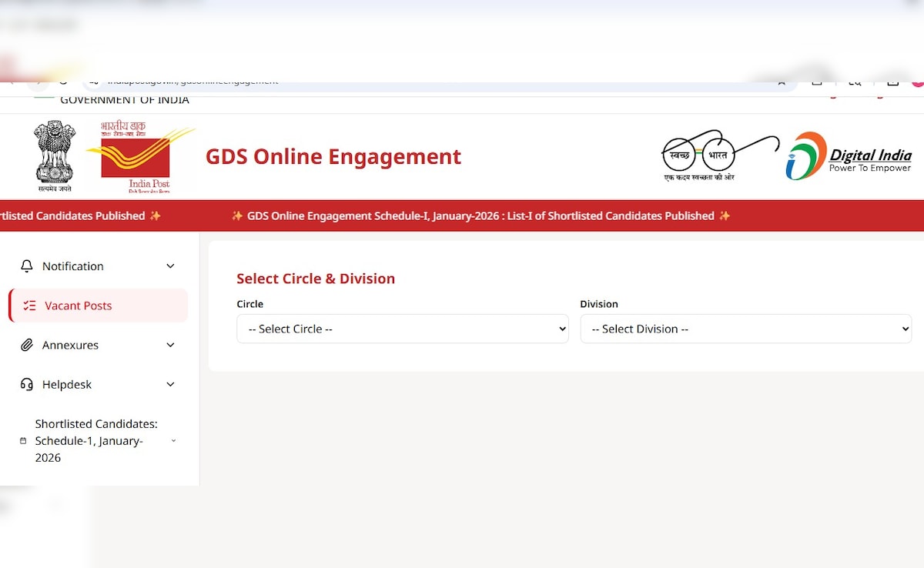924x568 pixels.
Task: Click the Notification bell icon
Action: (26, 266)
